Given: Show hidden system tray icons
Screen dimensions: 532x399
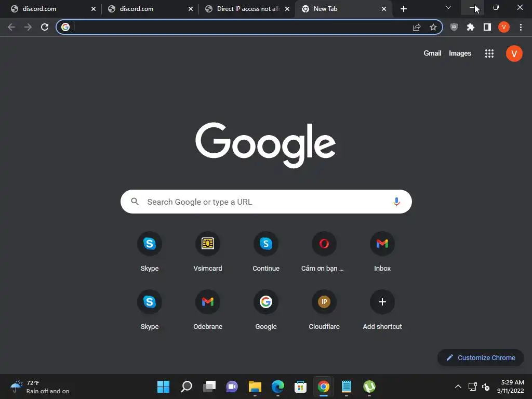Looking at the screenshot, I should click(x=458, y=387).
